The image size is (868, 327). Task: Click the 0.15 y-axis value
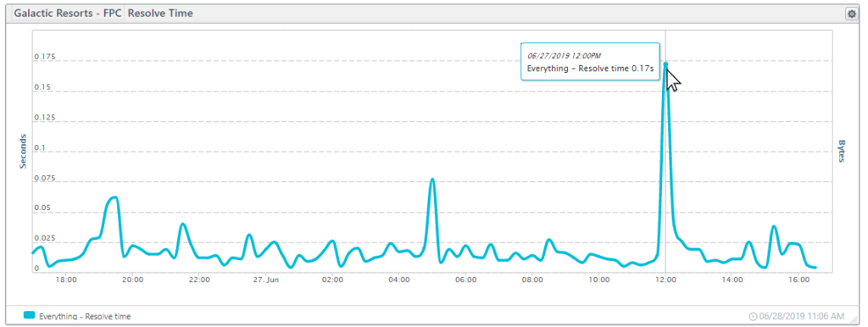click(x=42, y=87)
